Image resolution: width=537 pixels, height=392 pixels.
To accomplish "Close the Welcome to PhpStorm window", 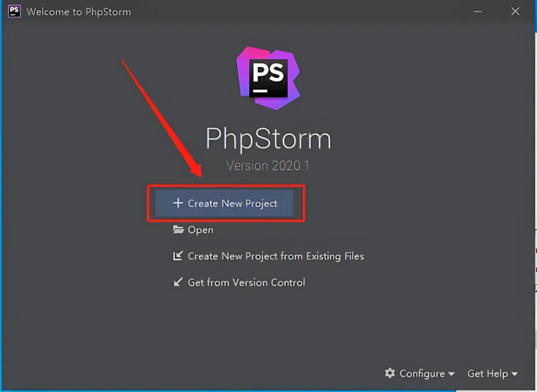I will 516,11.
